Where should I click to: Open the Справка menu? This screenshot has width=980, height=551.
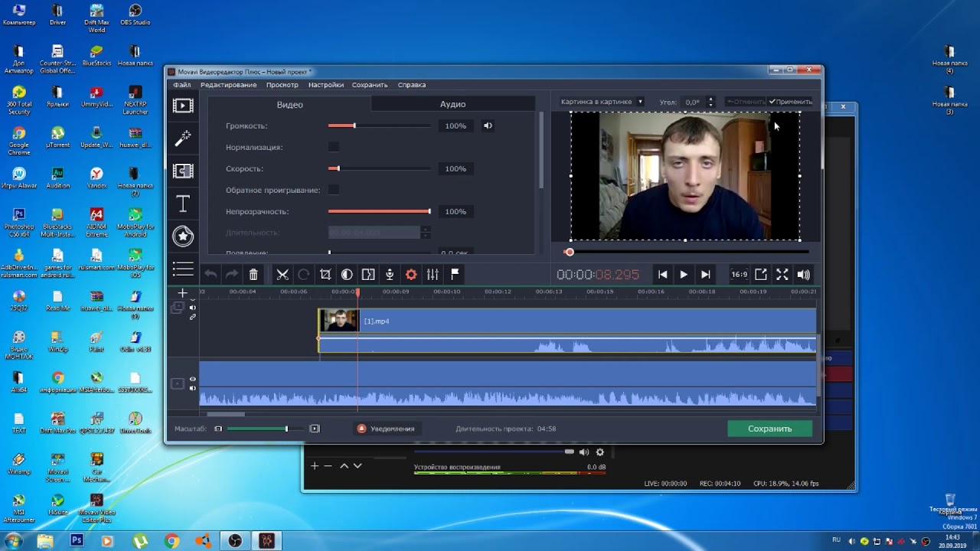click(412, 85)
